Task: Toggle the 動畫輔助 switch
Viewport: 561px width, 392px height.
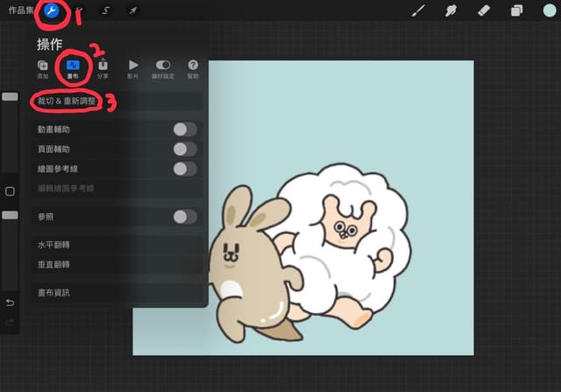Action: tap(184, 129)
